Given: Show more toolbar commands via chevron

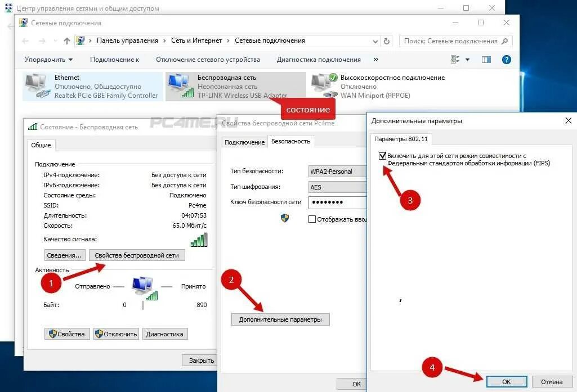Looking at the screenshot, I should pos(375,60).
